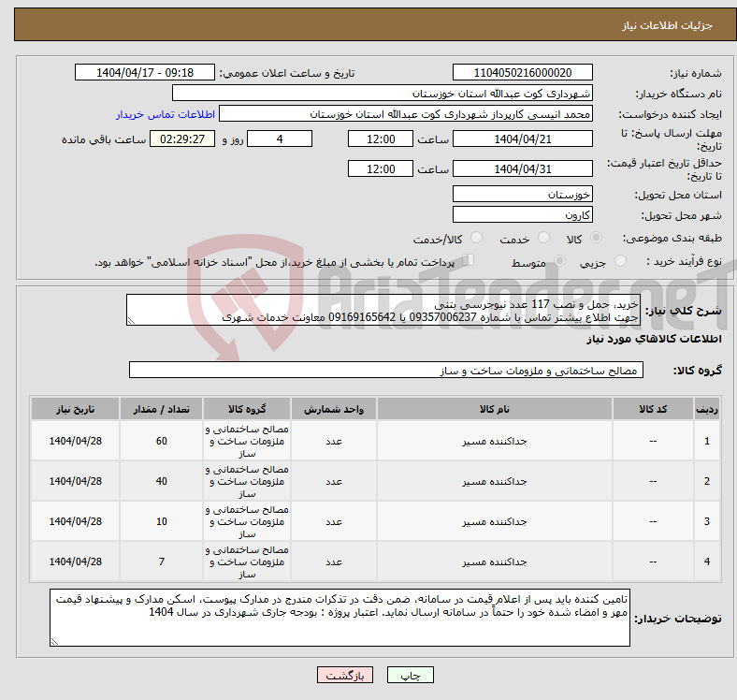Click the شماره نیاز field 1104050216000020
Screen dimensions: 737x700
pyautogui.click(x=522, y=72)
